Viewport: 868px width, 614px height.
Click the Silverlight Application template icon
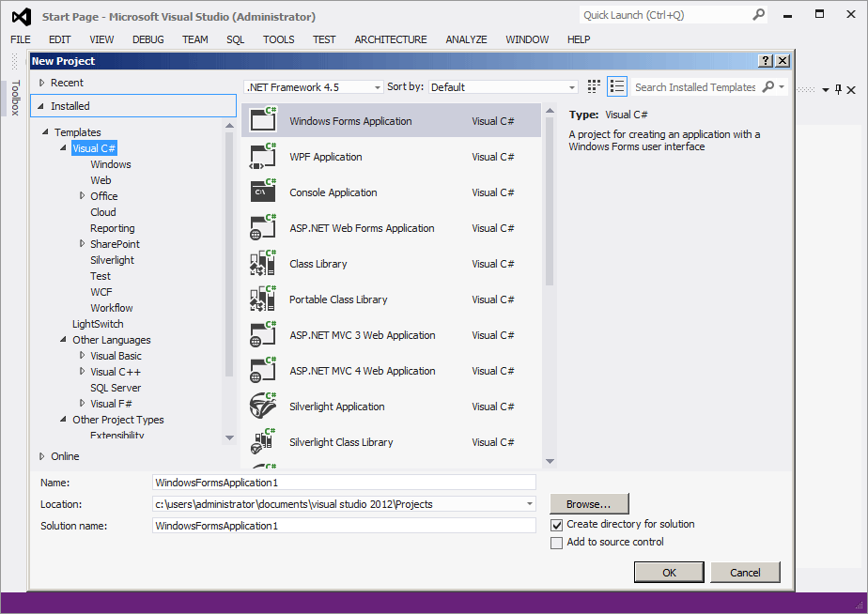click(x=263, y=405)
